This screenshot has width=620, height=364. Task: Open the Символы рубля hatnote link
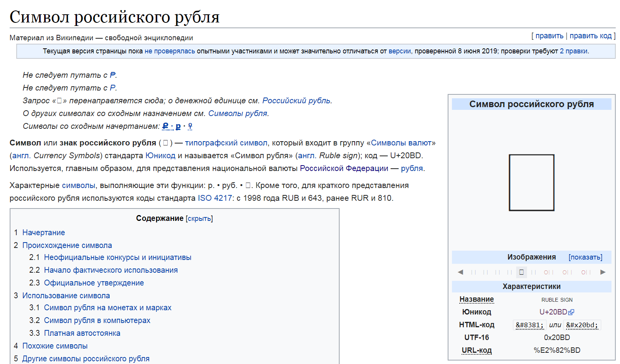tap(238, 113)
